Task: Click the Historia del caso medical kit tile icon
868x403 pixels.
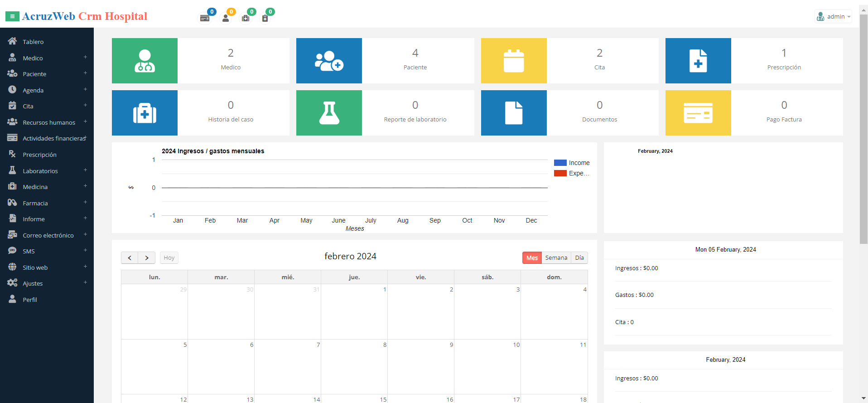Action: pos(145,113)
